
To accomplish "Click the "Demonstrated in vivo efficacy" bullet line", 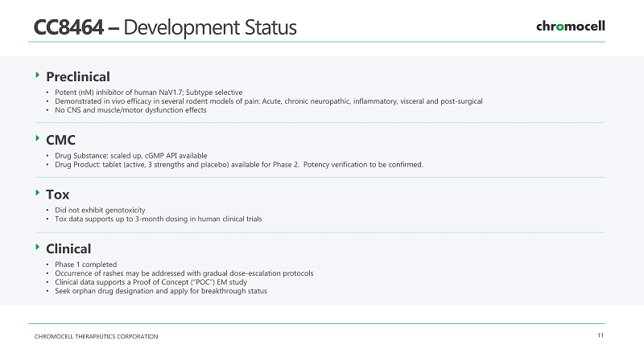I will point(268,101).
